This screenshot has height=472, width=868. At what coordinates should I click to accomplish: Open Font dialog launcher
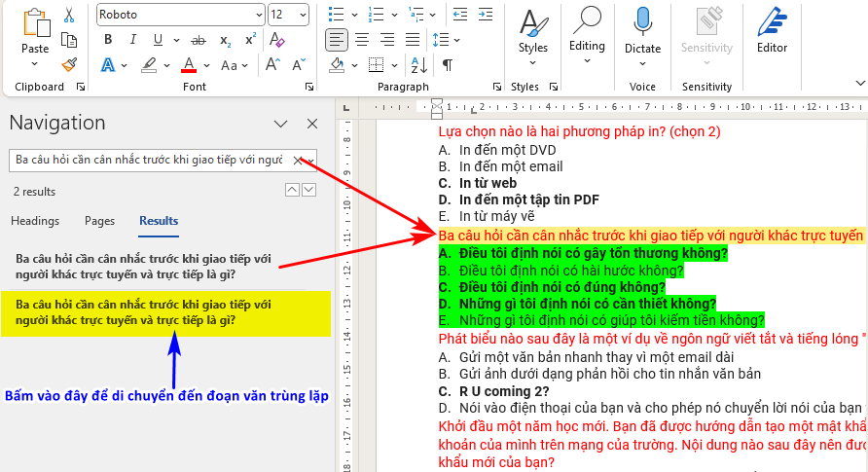click(x=309, y=87)
